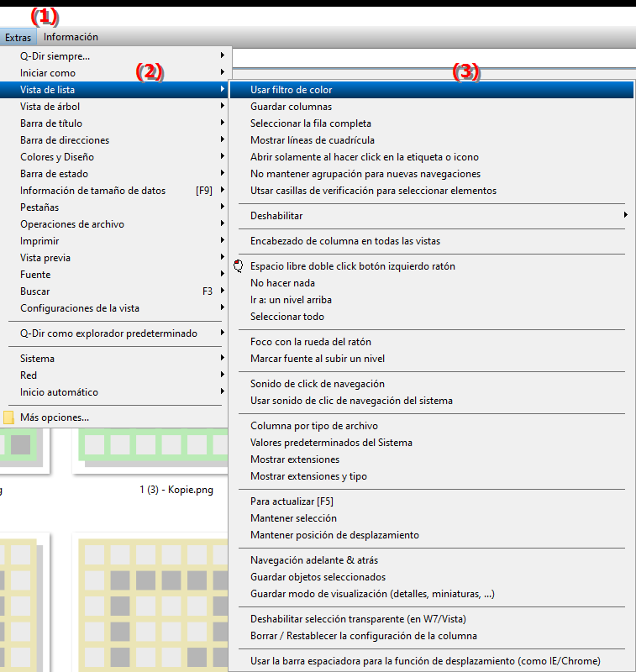Open Configuraciones de la vista submenu
The width and height of the screenshot is (636, 672).
115,308
